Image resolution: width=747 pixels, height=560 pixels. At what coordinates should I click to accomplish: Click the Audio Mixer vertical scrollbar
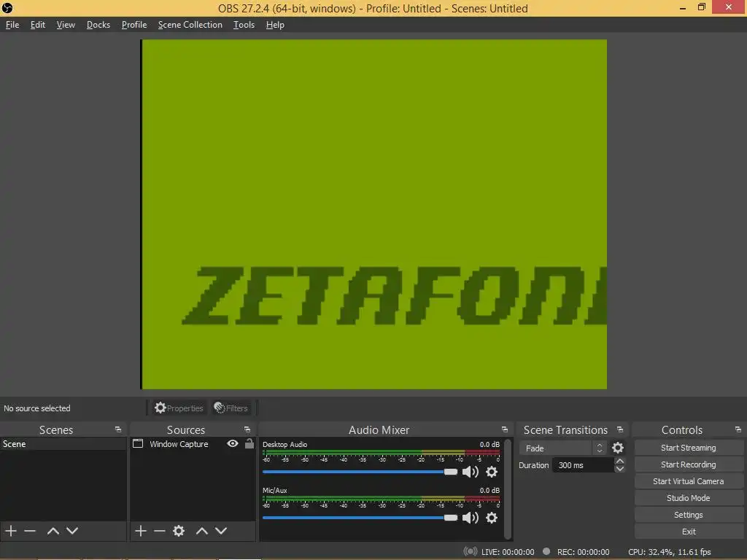pos(508,489)
